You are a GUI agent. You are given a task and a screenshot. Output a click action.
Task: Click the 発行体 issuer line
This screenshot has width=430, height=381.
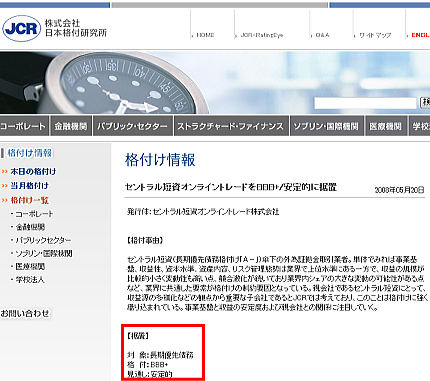203,212
